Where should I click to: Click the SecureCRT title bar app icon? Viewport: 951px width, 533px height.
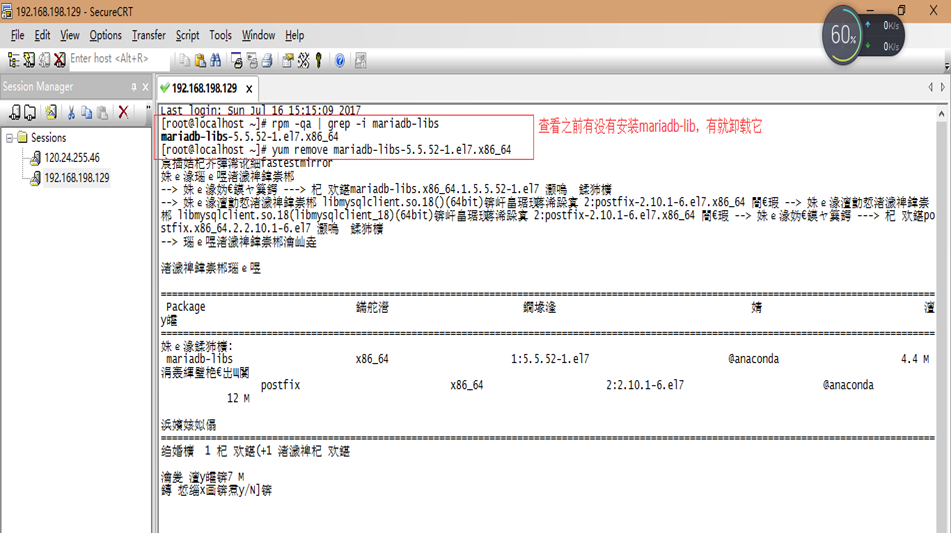tap(7, 12)
